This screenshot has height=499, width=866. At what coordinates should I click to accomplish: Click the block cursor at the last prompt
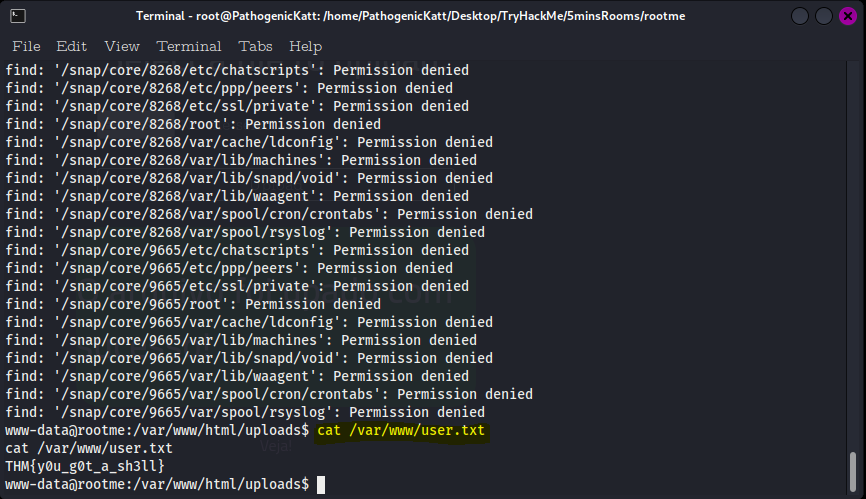tap(321, 485)
